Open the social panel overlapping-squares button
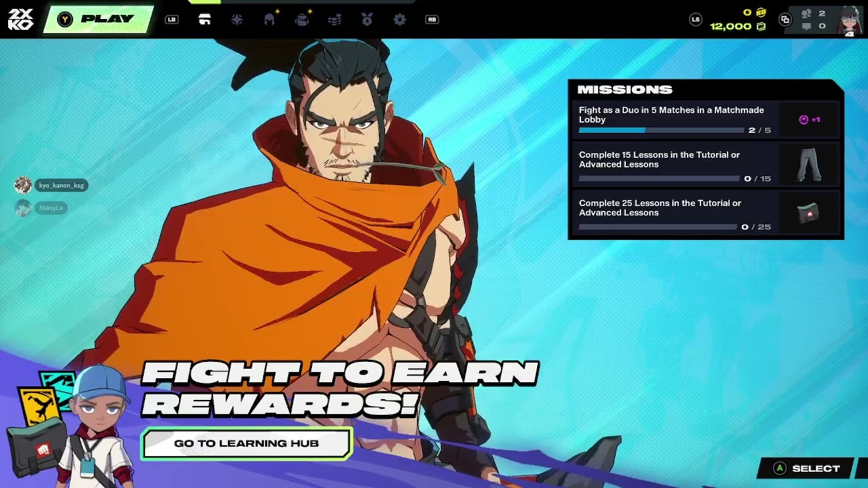Viewport: 868px width, 488px height. (x=785, y=20)
